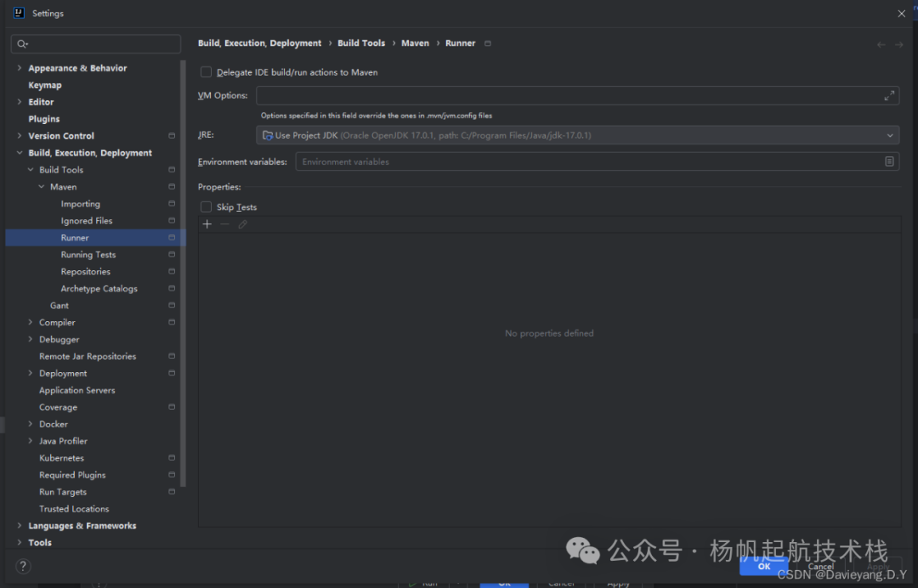Focus the settings search box
This screenshot has width=918, height=588.
[96, 44]
